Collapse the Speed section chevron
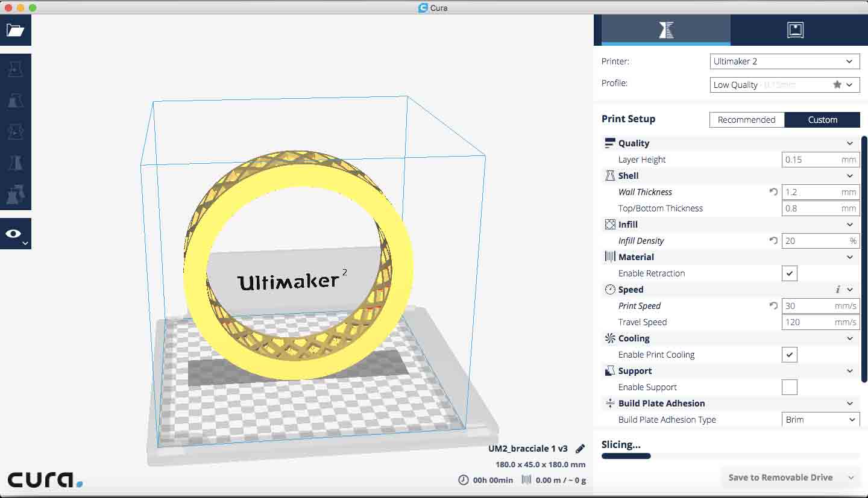Viewport: 868px width, 498px height. 849,290
